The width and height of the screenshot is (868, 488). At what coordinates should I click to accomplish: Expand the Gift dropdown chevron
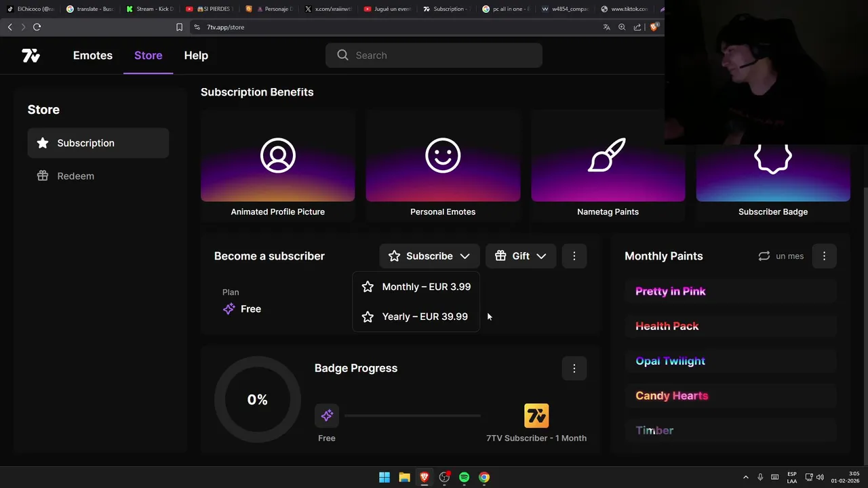(541, 256)
